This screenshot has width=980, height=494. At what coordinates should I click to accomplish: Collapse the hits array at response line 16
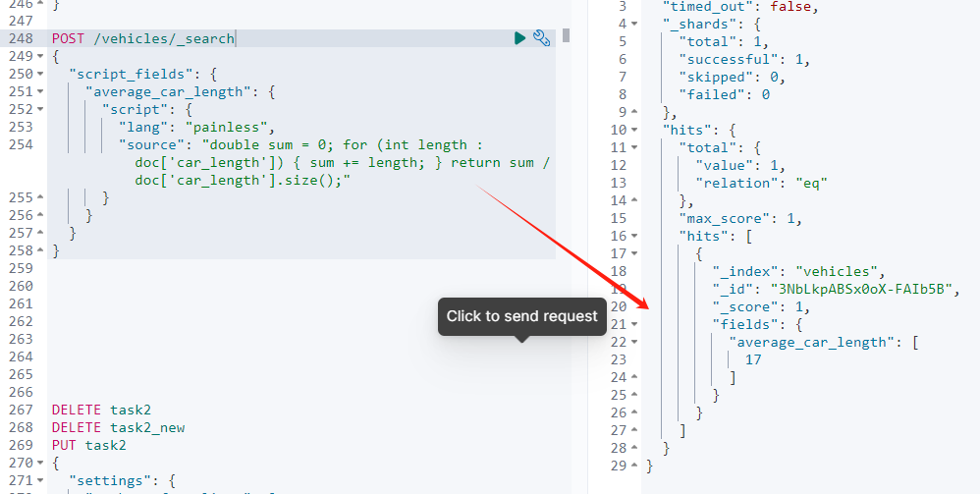point(634,236)
